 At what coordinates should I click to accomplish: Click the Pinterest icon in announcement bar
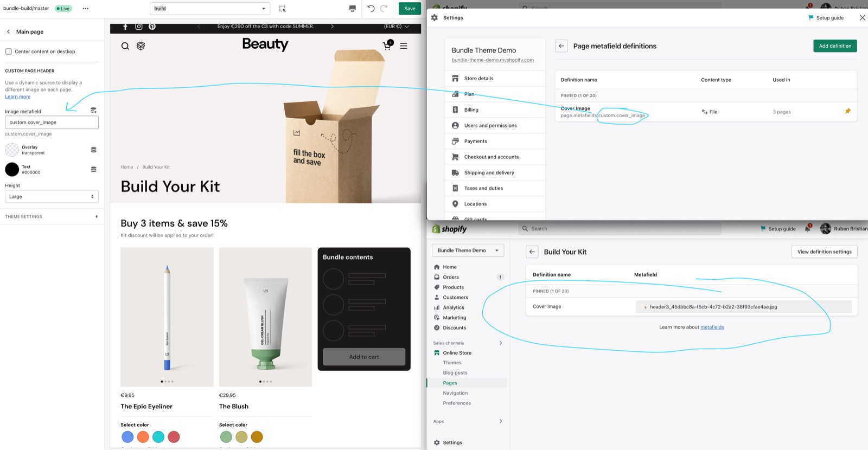pyautogui.click(x=152, y=26)
